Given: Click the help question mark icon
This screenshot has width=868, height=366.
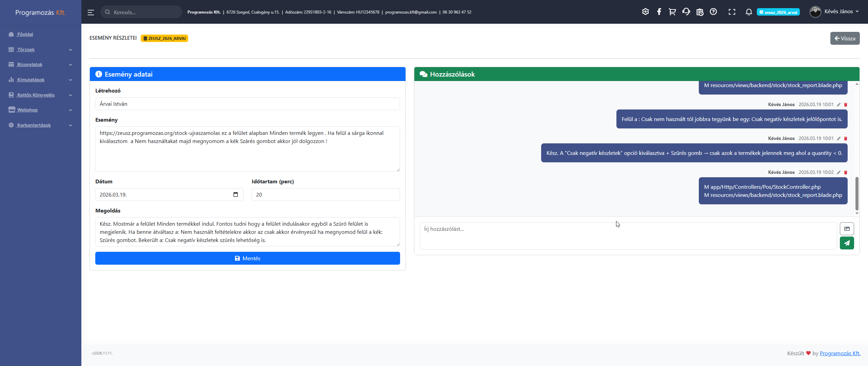Looking at the screenshot, I should 713,12.
